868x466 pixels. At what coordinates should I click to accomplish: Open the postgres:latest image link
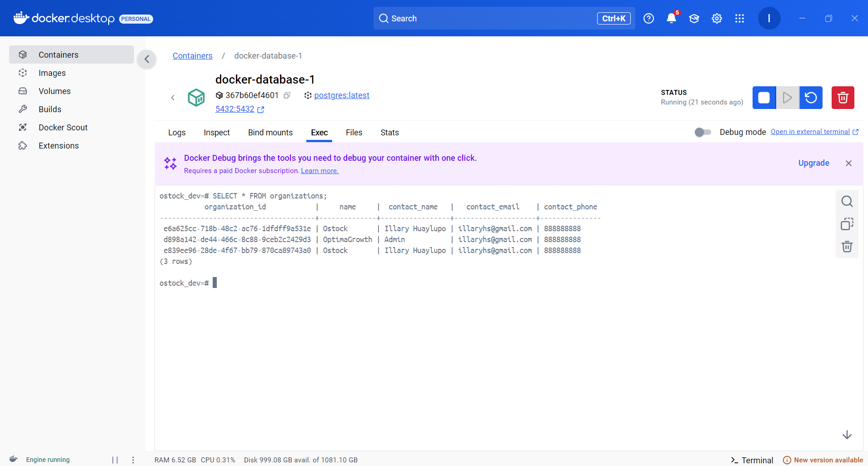click(342, 95)
